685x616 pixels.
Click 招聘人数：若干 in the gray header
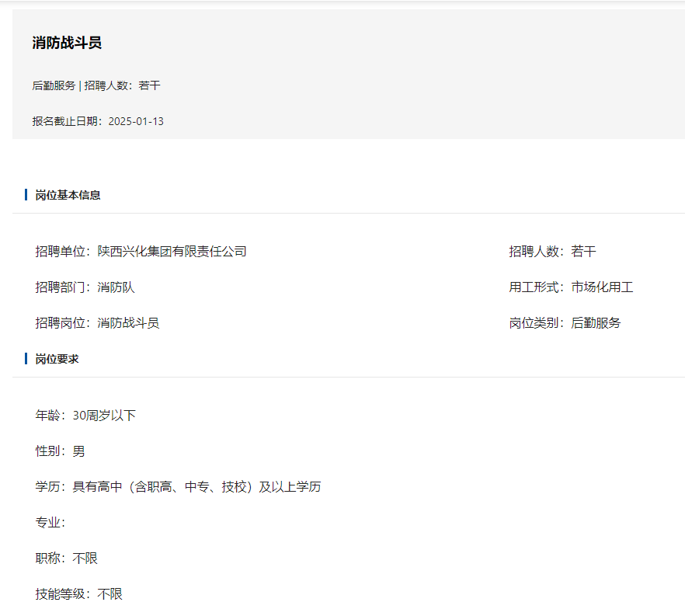122,85
